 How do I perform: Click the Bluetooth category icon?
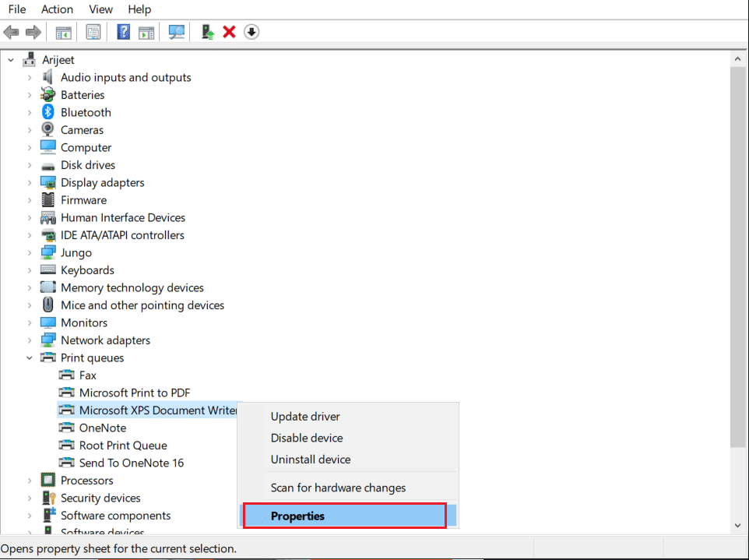coord(47,112)
